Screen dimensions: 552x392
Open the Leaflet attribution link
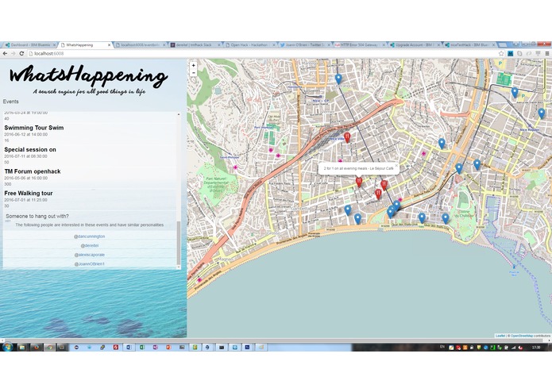pos(500,336)
